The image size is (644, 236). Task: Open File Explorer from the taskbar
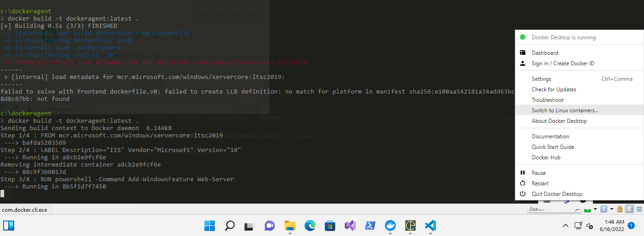point(290,226)
